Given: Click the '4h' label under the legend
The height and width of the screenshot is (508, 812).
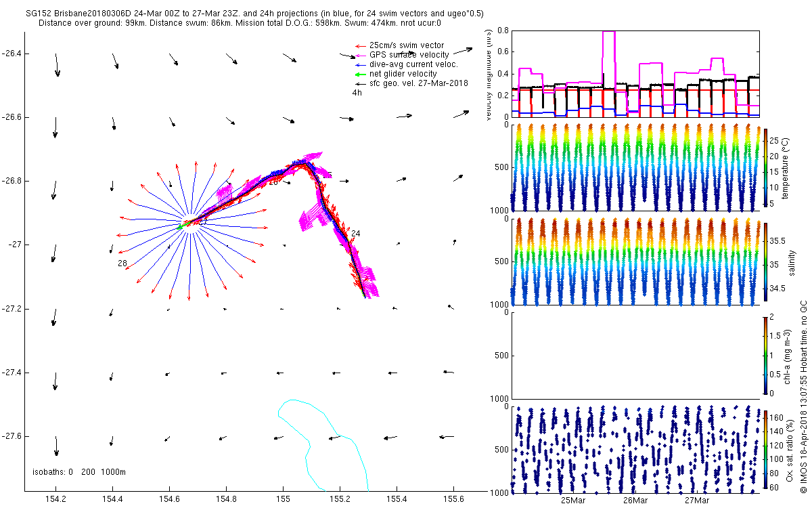Looking at the screenshot, I should [357, 93].
